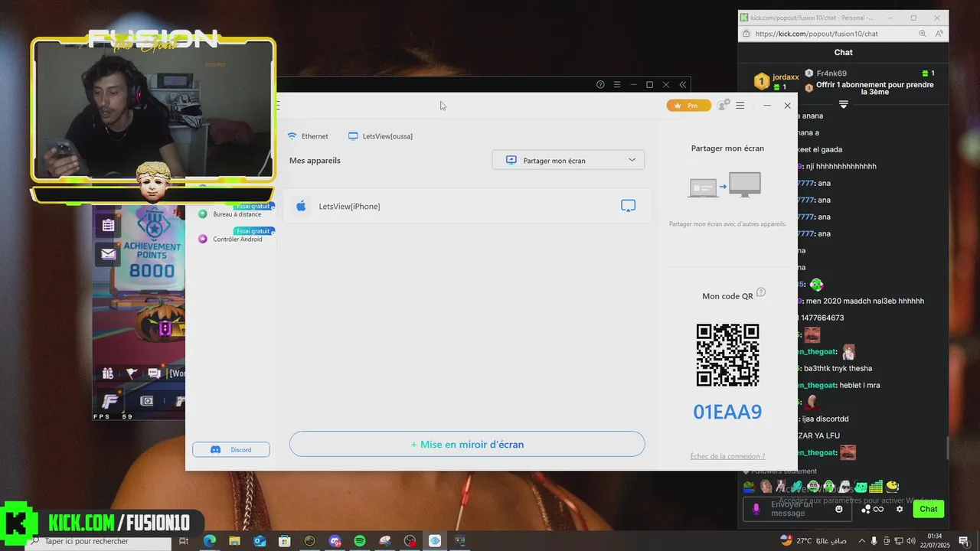Open Microsoft Edge from the taskbar
The width and height of the screenshot is (980, 551).
(209, 541)
